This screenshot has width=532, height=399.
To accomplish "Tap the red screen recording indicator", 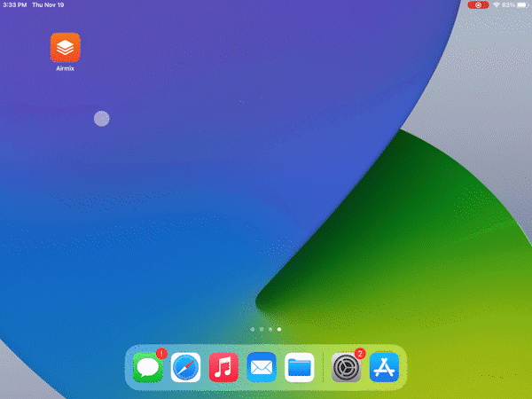I will click(x=478, y=4).
